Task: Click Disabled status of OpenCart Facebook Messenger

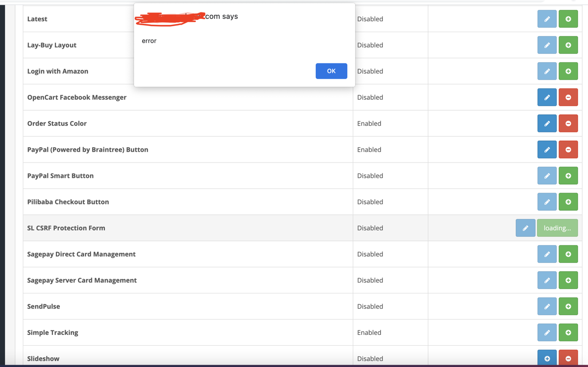Action: click(x=370, y=97)
